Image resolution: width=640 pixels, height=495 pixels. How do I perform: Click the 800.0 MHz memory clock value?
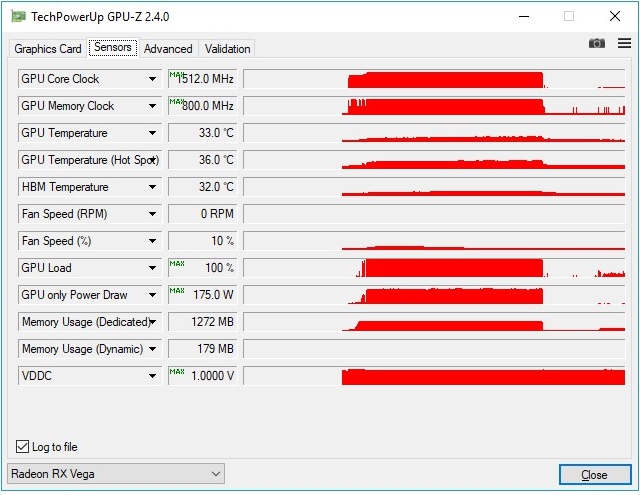(x=202, y=106)
